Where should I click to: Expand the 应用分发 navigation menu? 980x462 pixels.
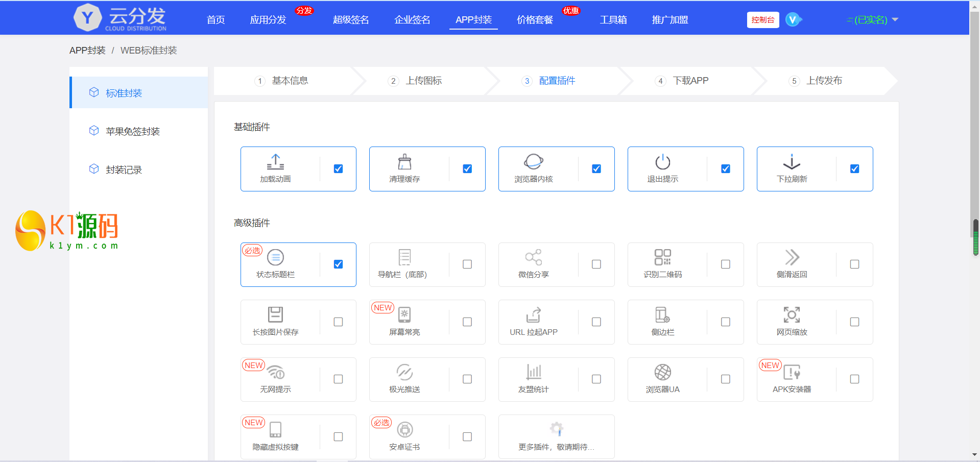click(x=268, y=20)
